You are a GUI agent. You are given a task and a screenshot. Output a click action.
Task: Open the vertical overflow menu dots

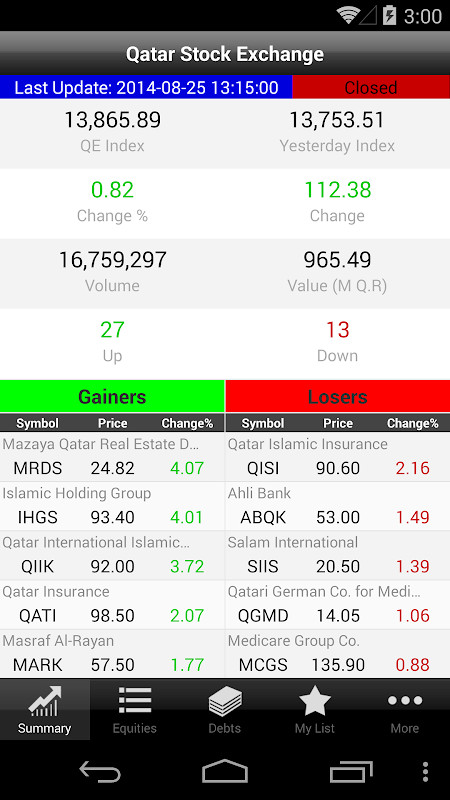point(426,771)
